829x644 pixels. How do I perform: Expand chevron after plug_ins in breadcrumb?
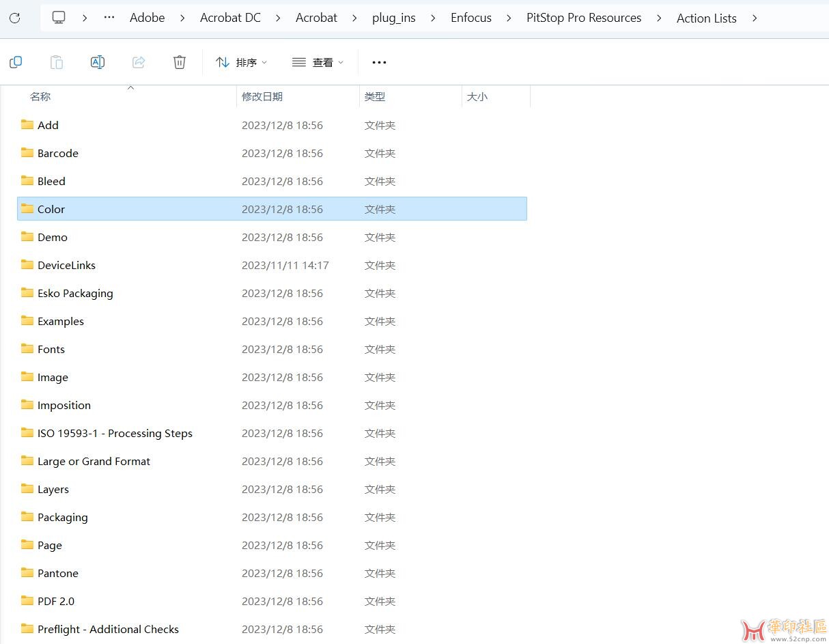pyautogui.click(x=433, y=18)
